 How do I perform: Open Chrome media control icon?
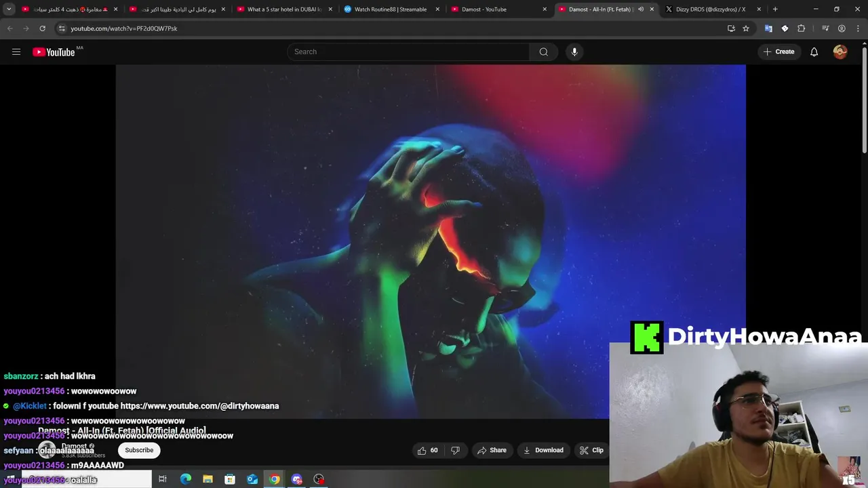point(825,28)
